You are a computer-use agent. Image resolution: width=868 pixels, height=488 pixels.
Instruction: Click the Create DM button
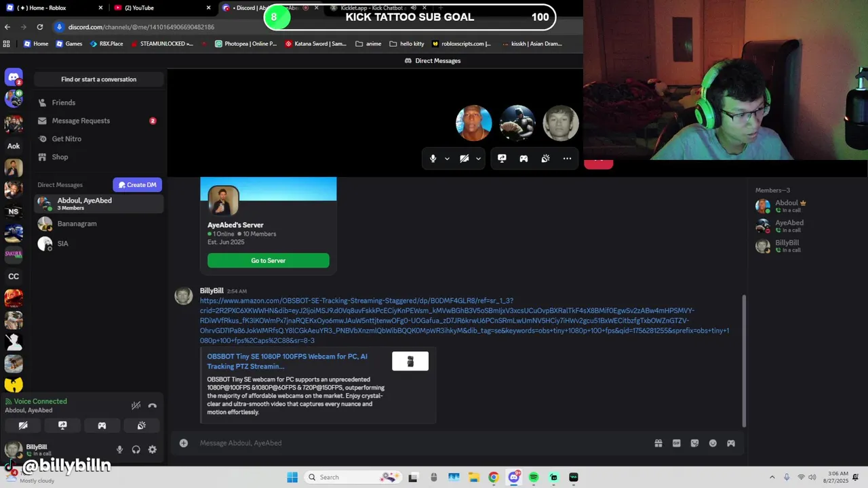(x=137, y=185)
